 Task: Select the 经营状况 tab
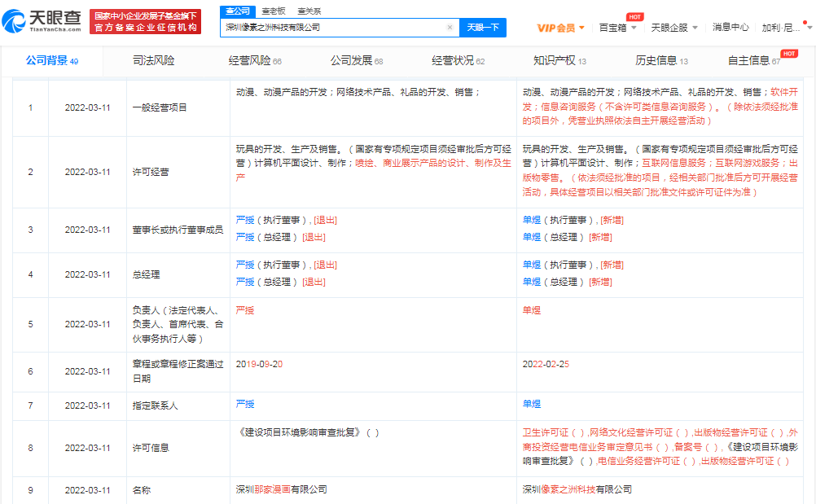tap(458, 61)
